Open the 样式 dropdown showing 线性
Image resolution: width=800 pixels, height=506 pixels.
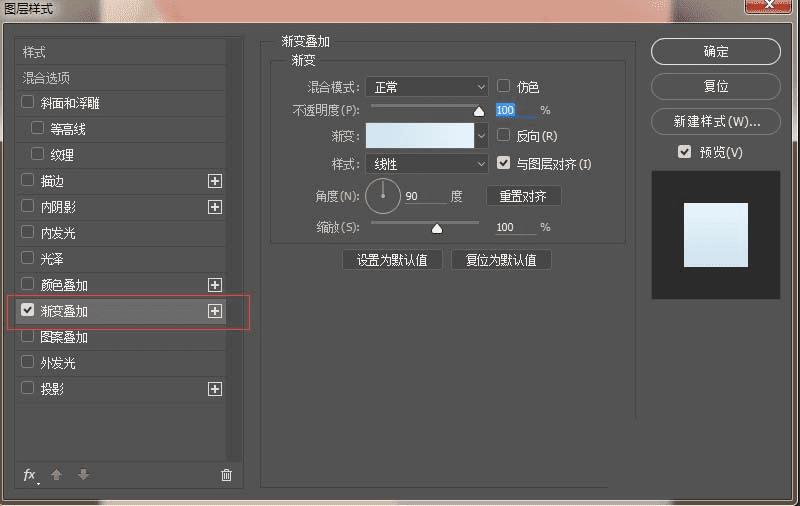[427, 164]
